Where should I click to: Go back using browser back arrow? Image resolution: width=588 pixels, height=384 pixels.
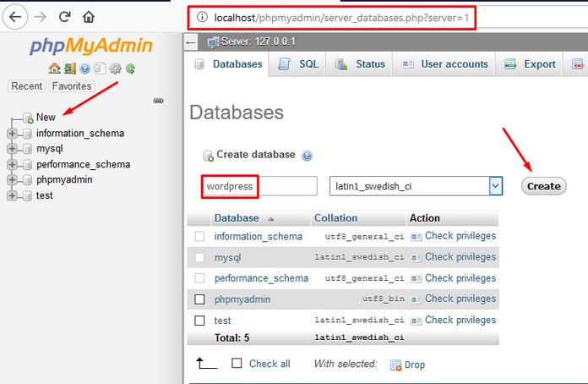15,17
